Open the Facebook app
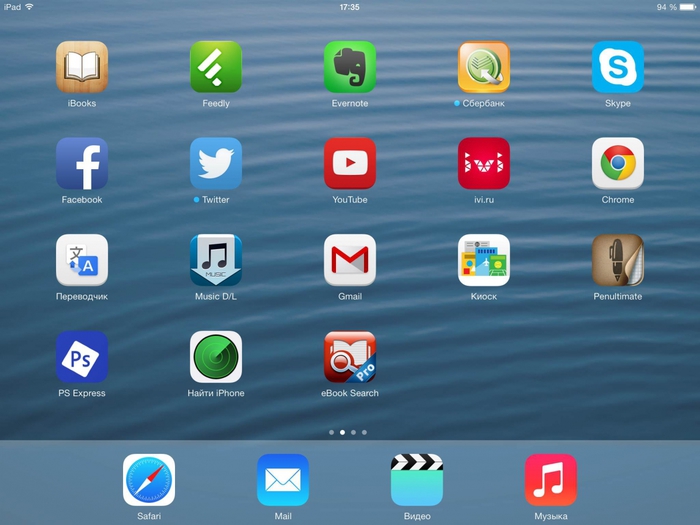This screenshot has width=700, height=525. (x=82, y=163)
